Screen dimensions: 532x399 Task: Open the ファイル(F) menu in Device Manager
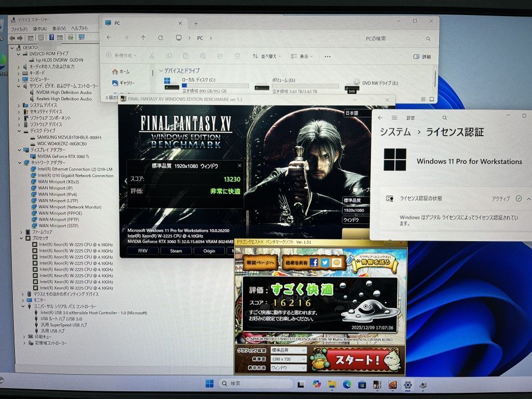coord(19,29)
